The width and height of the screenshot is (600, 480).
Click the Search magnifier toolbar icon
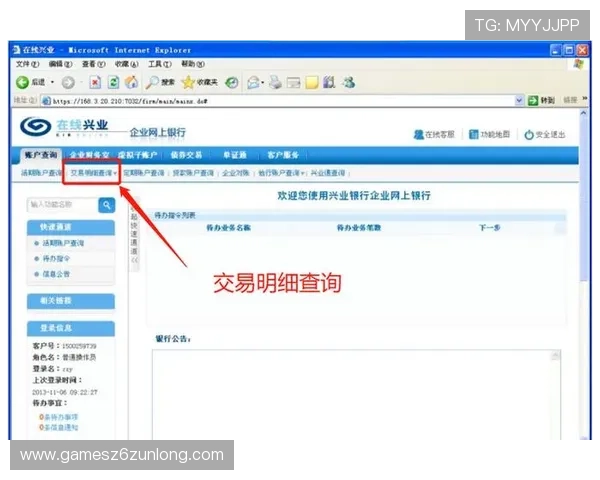pyautogui.click(x=152, y=82)
